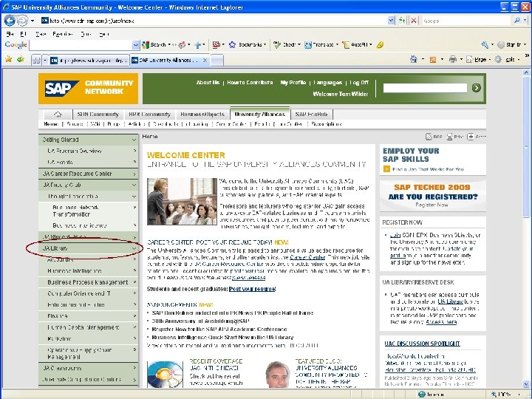Collapse the UA Faculty Club section

pos(134,185)
